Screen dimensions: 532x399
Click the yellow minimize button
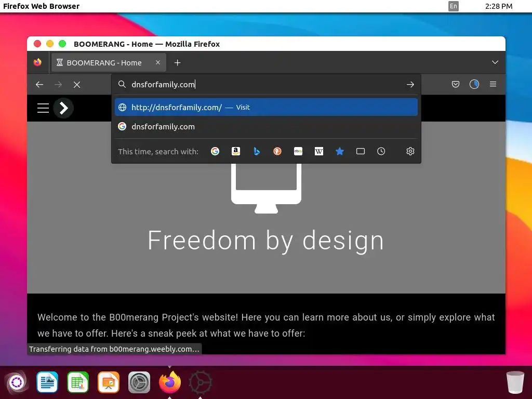pyautogui.click(x=50, y=44)
